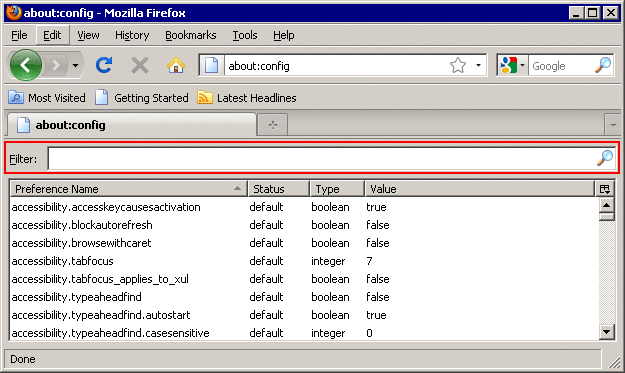
Task: Go to the Home page icon
Action: coord(176,65)
